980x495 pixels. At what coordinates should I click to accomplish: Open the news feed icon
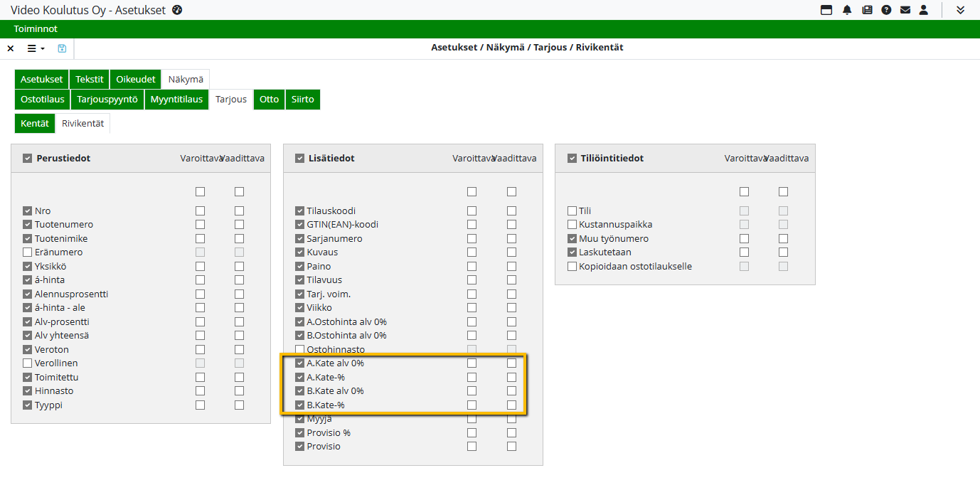point(867,10)
